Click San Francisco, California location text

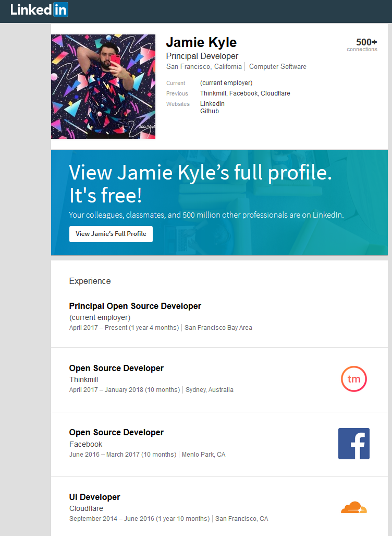[204, 67]
